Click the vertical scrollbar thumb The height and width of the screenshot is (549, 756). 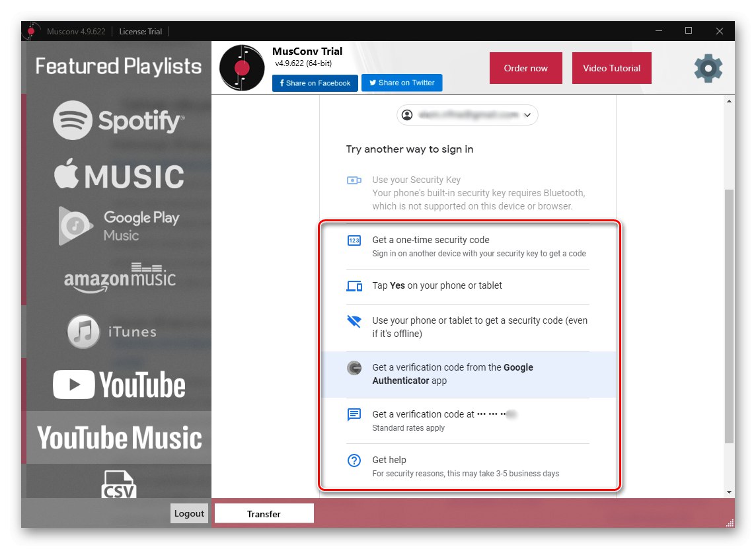(x=729, y=316)
